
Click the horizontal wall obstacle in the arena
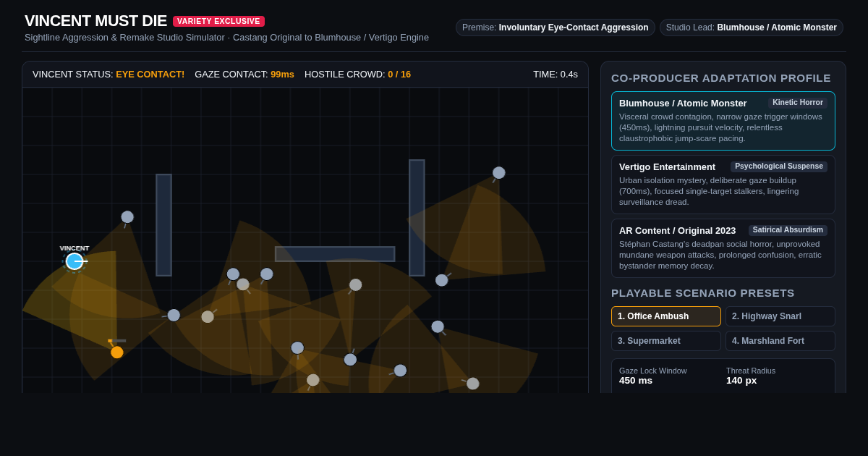(335, 254)
